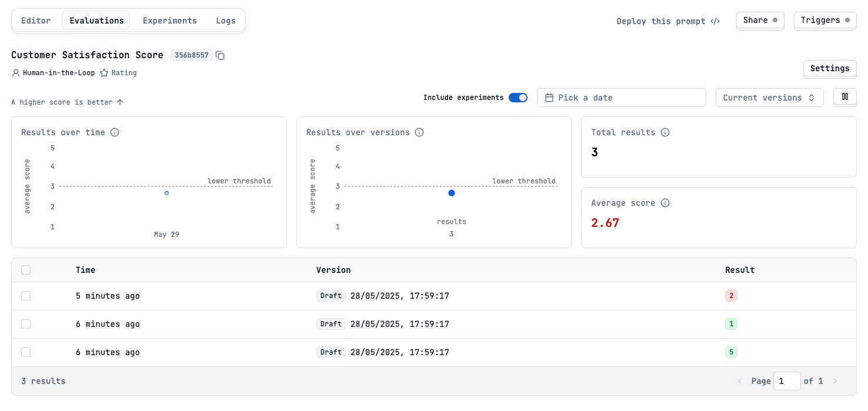Screen dimensions: 868x411
Task: Select checkbox for row with result 1
Action: [x=26, y=324]
